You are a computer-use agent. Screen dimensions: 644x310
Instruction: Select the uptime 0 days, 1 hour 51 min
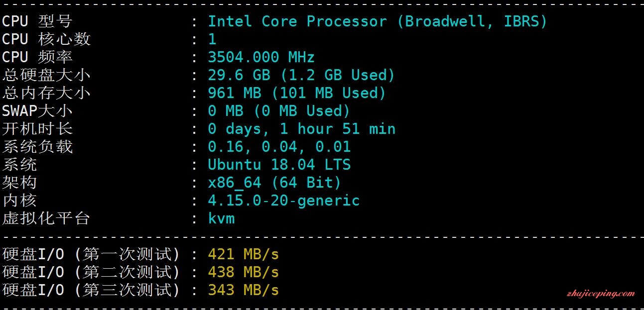point(302,129)
